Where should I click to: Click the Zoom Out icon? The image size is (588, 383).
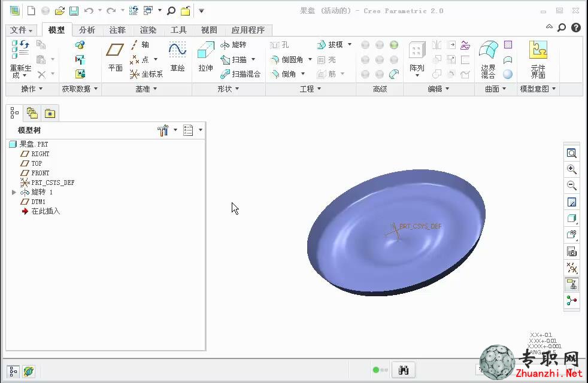point(571,185)
